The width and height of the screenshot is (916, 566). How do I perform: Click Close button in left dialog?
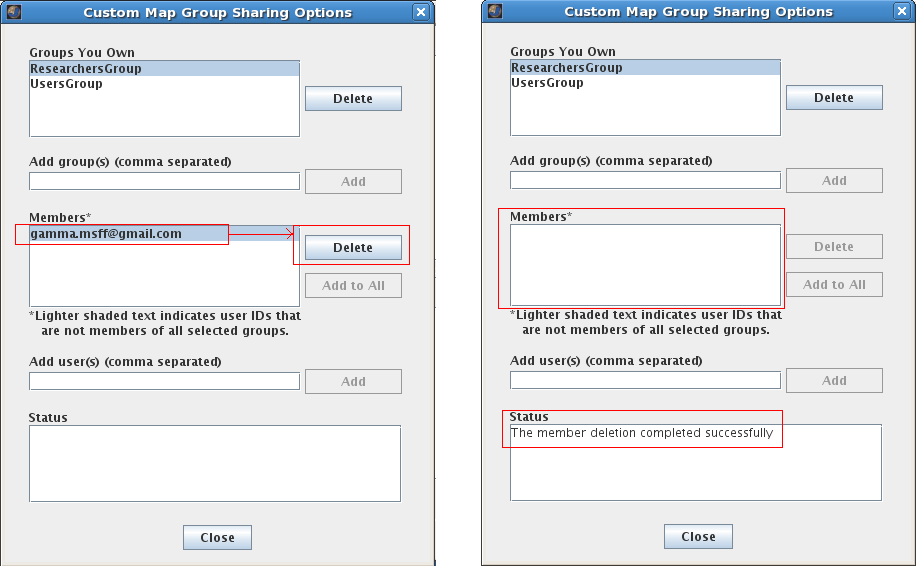(217, 537)
